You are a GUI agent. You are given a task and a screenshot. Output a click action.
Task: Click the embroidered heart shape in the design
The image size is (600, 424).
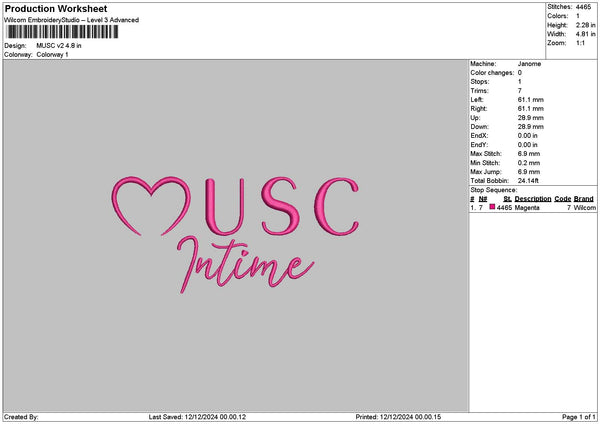click(x=151, y=205)
